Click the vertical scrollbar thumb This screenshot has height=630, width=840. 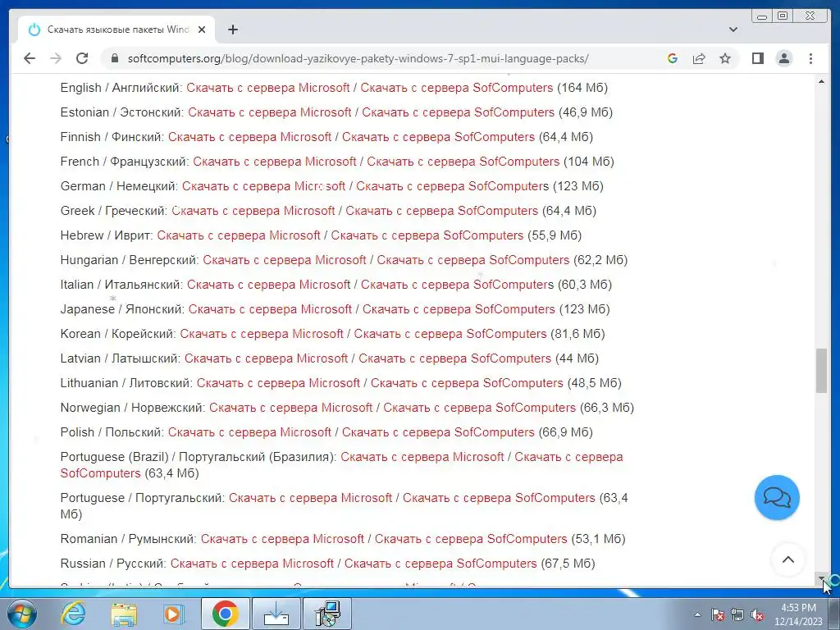pos(821,371)
